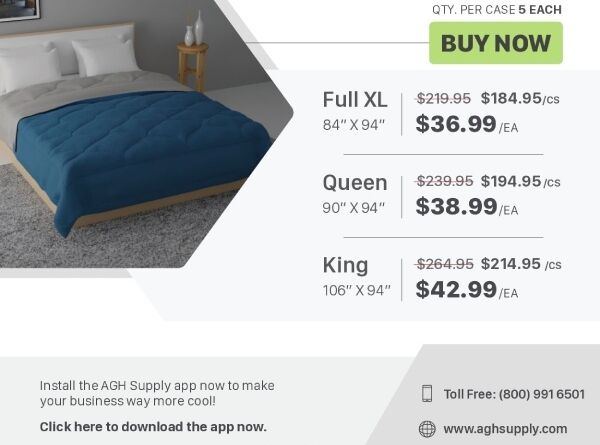Click the $38.99 each price
This screenshot has width=600, height=445.
point(457,207)
